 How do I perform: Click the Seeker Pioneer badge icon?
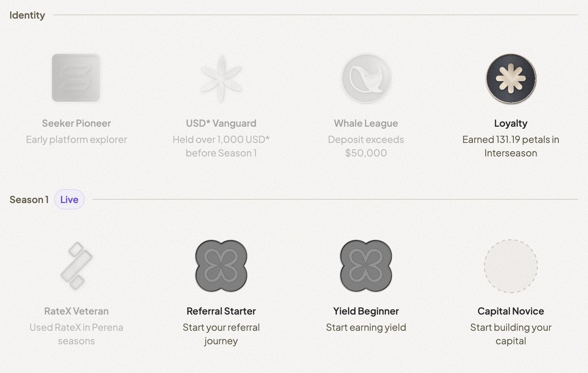click(x=76, y=78)
